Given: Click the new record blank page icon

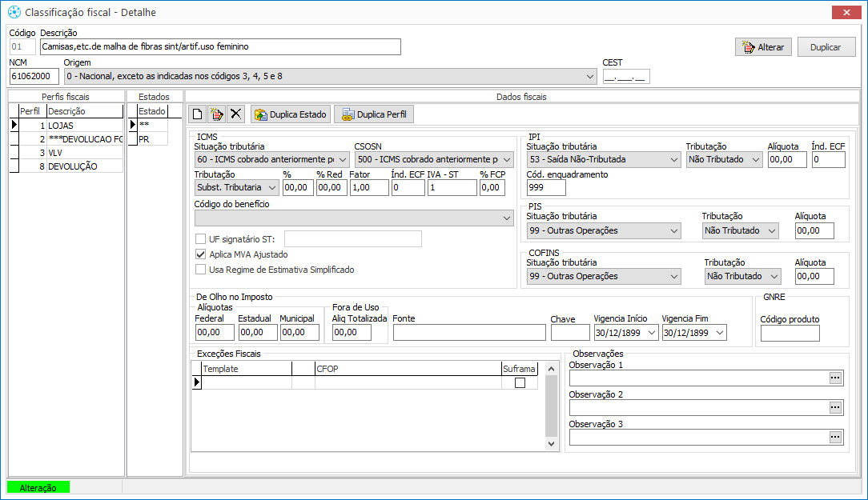Looking at the screenshot, I should coord(197,114).
